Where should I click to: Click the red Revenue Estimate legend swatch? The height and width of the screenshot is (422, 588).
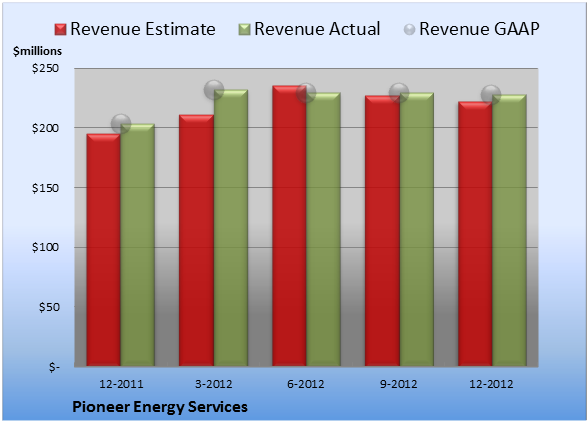[60, 29]
